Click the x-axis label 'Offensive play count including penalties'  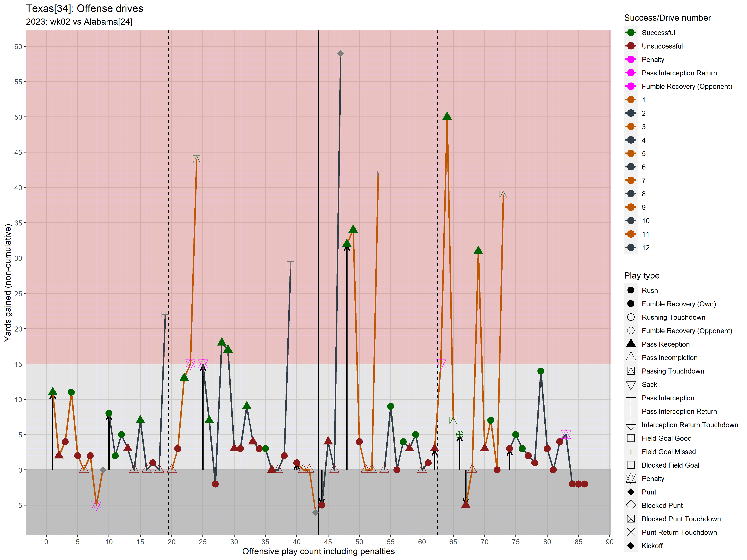pyautogui.click(x=318, y=551)
